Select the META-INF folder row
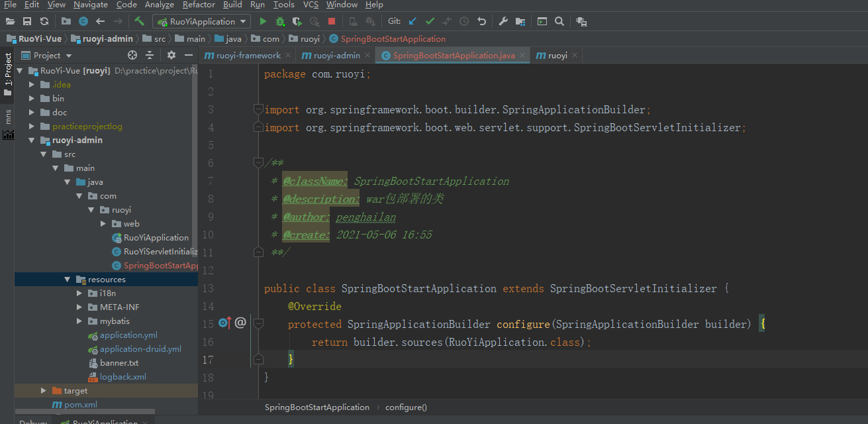The image size is (868, 424). click(x=106, y=307)
